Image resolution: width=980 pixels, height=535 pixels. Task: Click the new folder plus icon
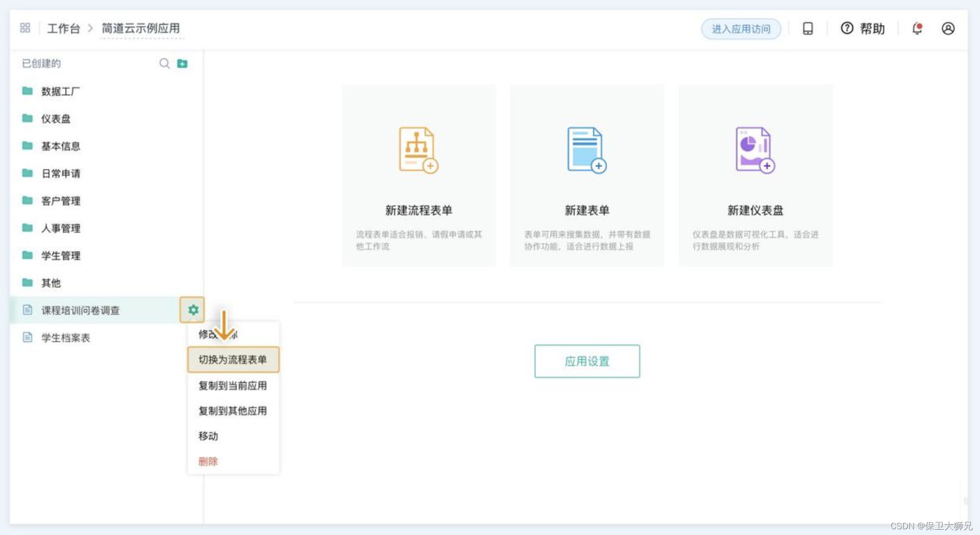click(x=182, y=63)
